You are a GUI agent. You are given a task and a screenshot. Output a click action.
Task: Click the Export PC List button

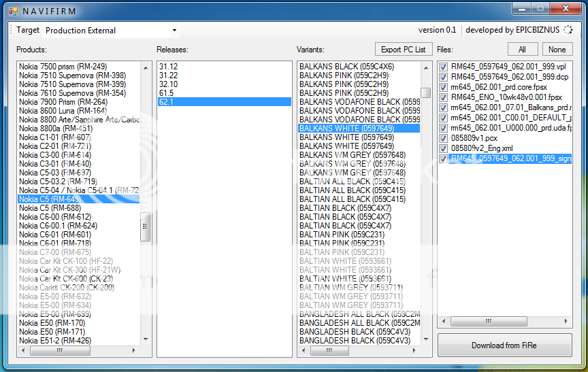click(403, 50)
